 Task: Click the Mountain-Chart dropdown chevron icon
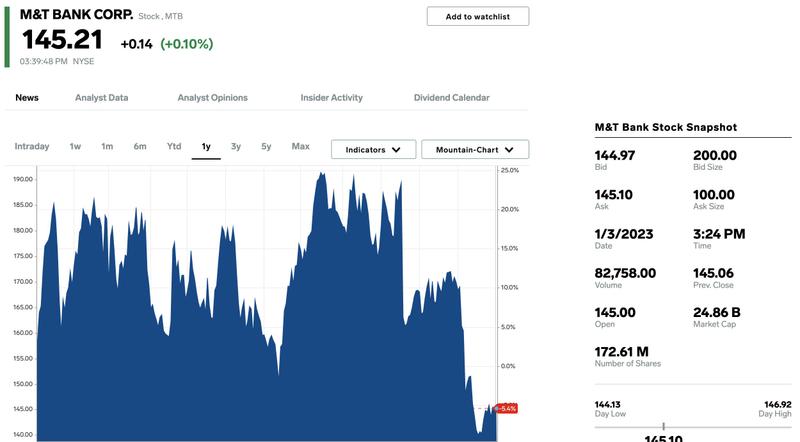coord(509,150)
